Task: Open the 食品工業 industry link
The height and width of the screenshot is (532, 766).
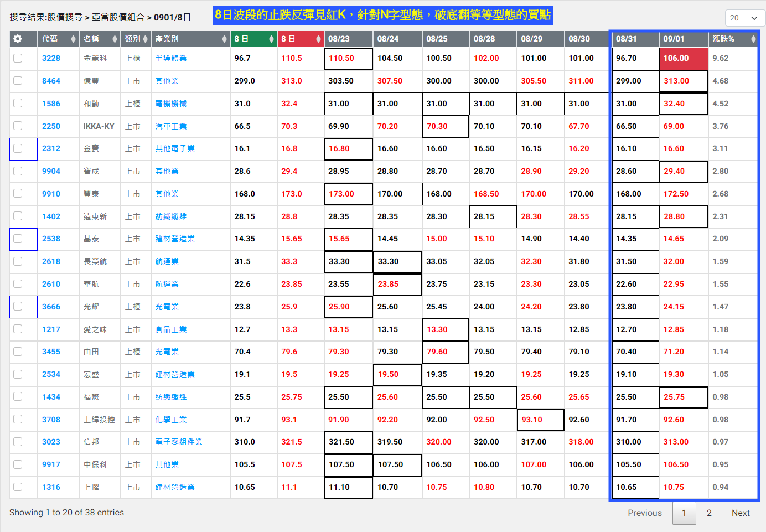Action: (x=171, y=329)
